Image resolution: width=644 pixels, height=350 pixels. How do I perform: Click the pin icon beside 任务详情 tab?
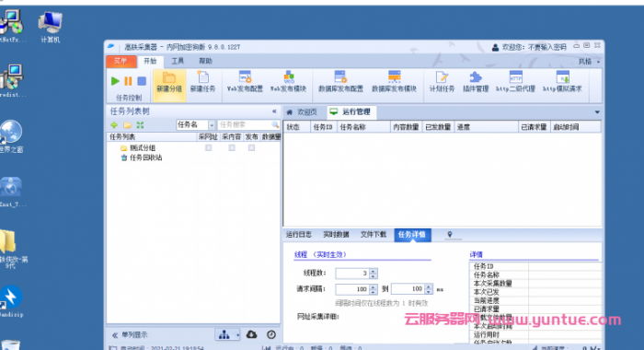(x=450, y=235)
